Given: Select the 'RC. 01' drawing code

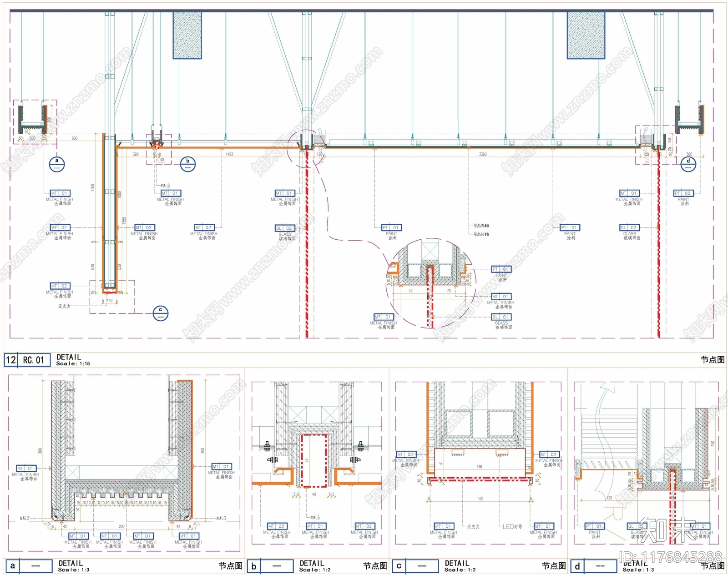Looking at the screenshot, I should [x=34, y=360].
